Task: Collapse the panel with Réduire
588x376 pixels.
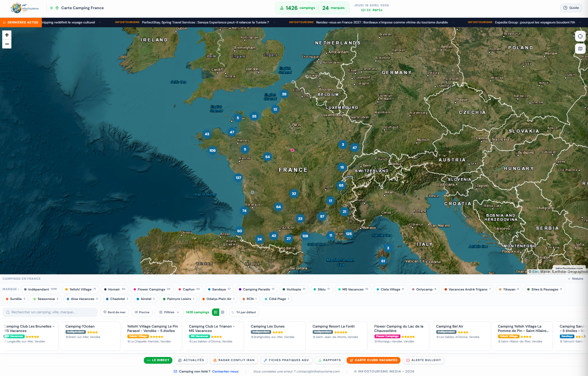Action: coord(575,279)
